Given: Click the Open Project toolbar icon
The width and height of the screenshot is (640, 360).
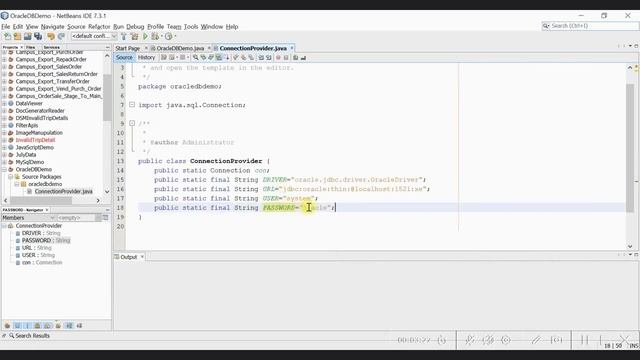Looking at the screenshot, I should click(x=28, y=37).
